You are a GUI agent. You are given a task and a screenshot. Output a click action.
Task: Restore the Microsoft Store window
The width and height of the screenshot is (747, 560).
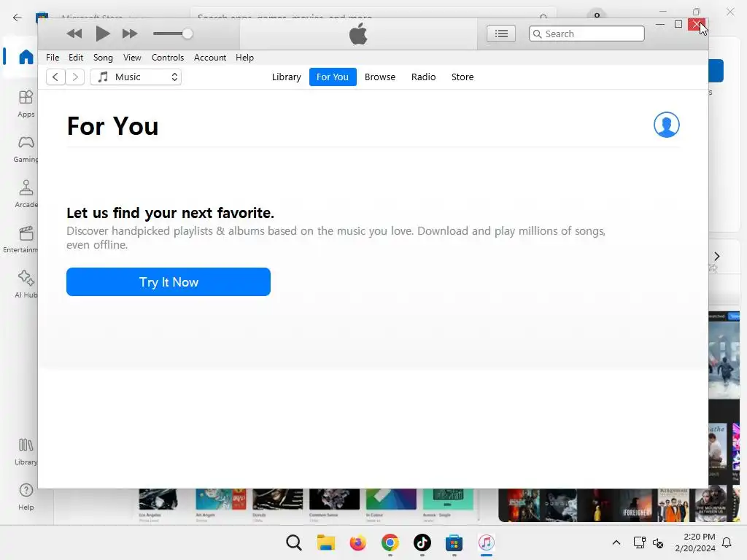[x=697, y=12]
